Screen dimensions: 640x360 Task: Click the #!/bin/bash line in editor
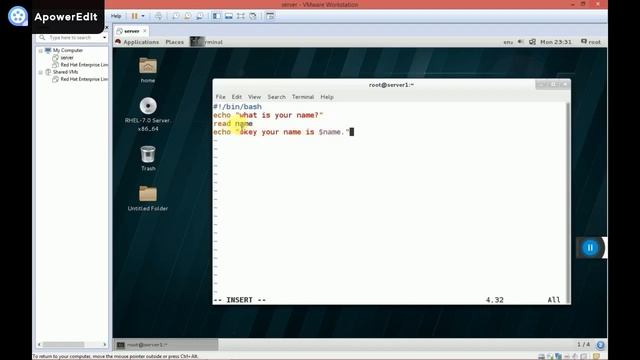tap(238, 107)
